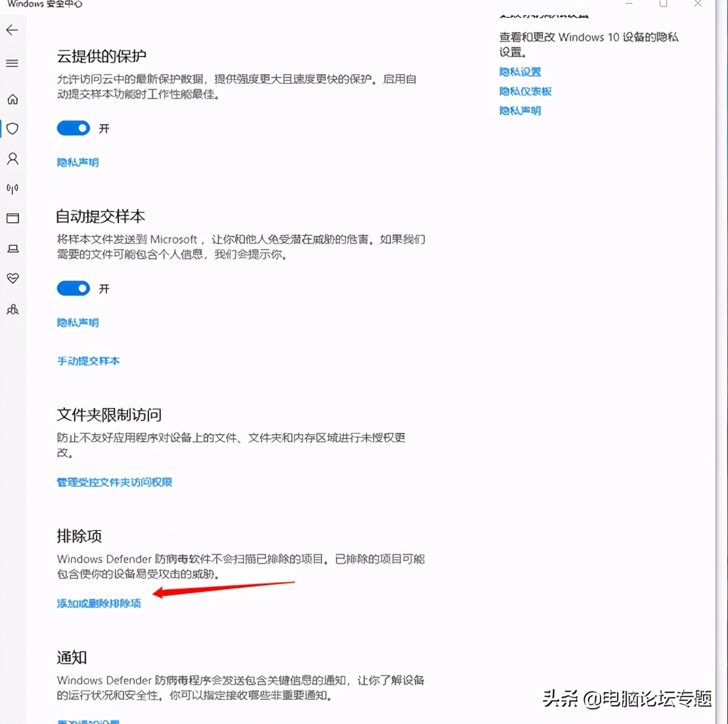Open the Home icon in the sidebar
This screenshot has width=728, height=724.
pyautogui.click(x=12, y=99)
